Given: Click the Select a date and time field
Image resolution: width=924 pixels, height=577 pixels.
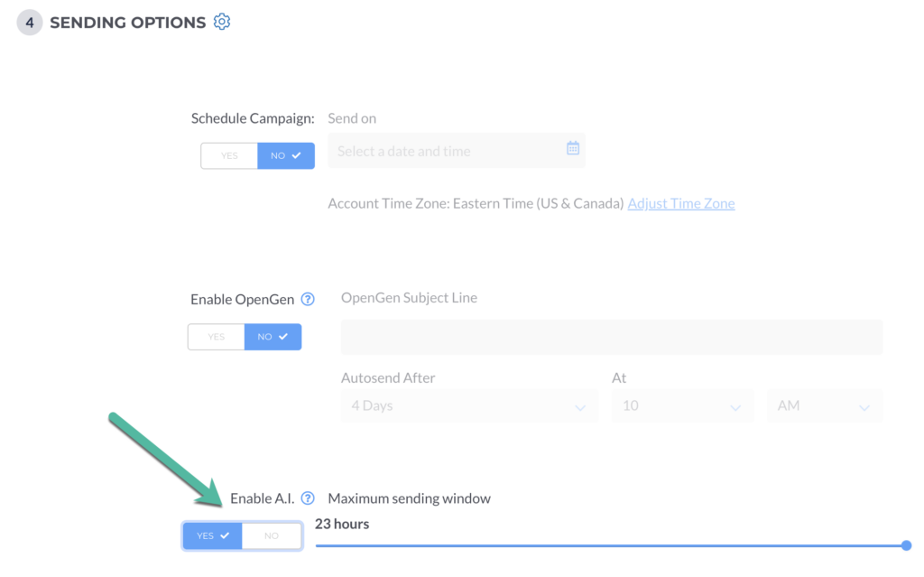Looking at the screenshot, I should click(x=447, y=151).
